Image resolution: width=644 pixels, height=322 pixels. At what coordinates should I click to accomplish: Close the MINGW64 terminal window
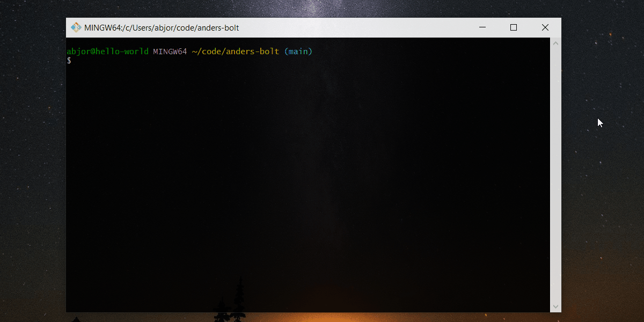[x=545, y=27]
